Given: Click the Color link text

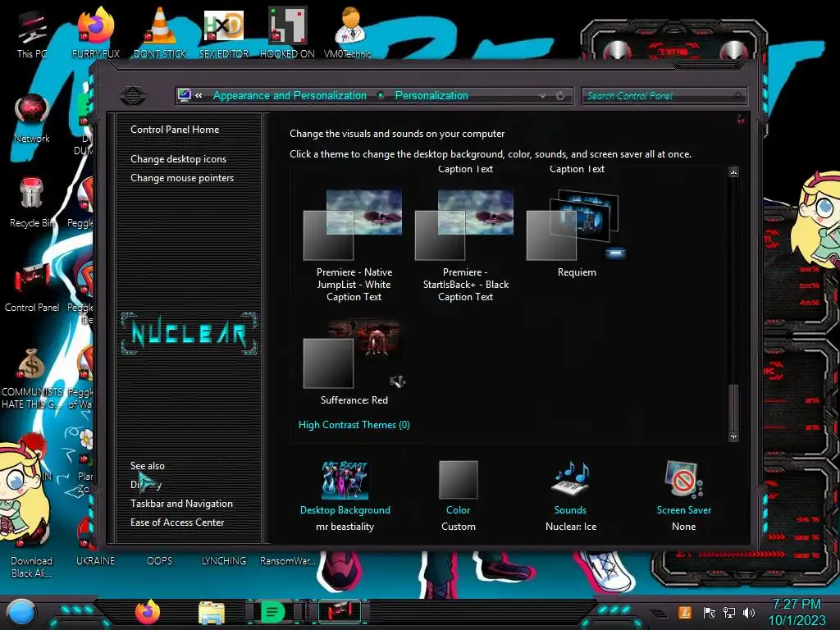Looking at the screenshot, I should click(x=458, y=509).
